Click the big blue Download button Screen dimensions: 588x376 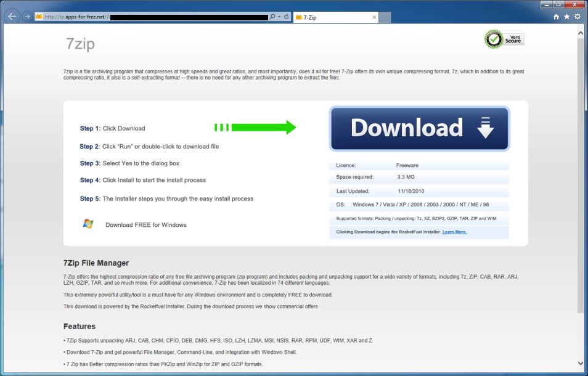(419, 129)
